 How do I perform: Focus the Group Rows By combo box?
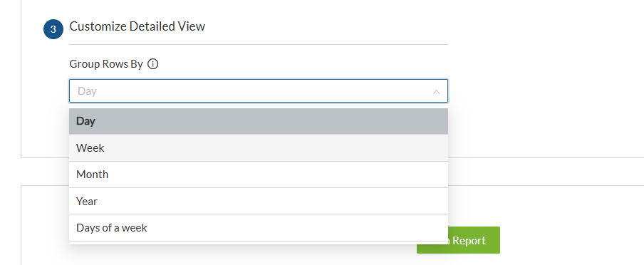coord(259,90)
